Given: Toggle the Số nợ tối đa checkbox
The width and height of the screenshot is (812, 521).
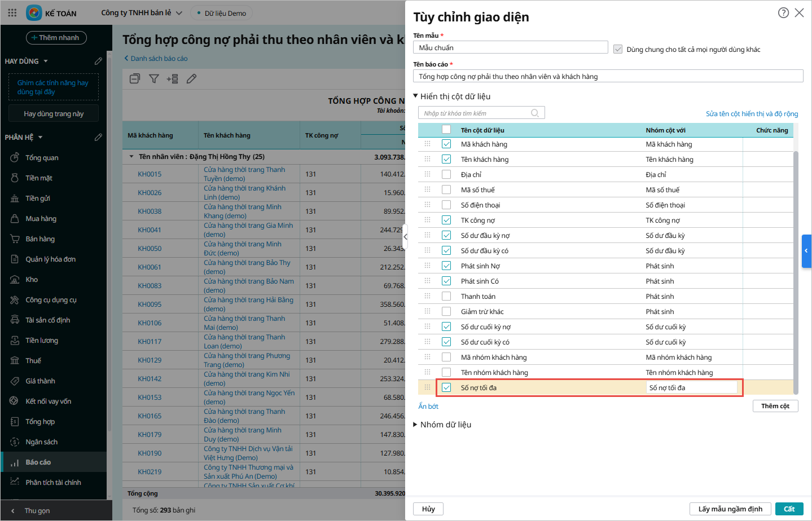Looking at the screenshot, I should 446,388.
